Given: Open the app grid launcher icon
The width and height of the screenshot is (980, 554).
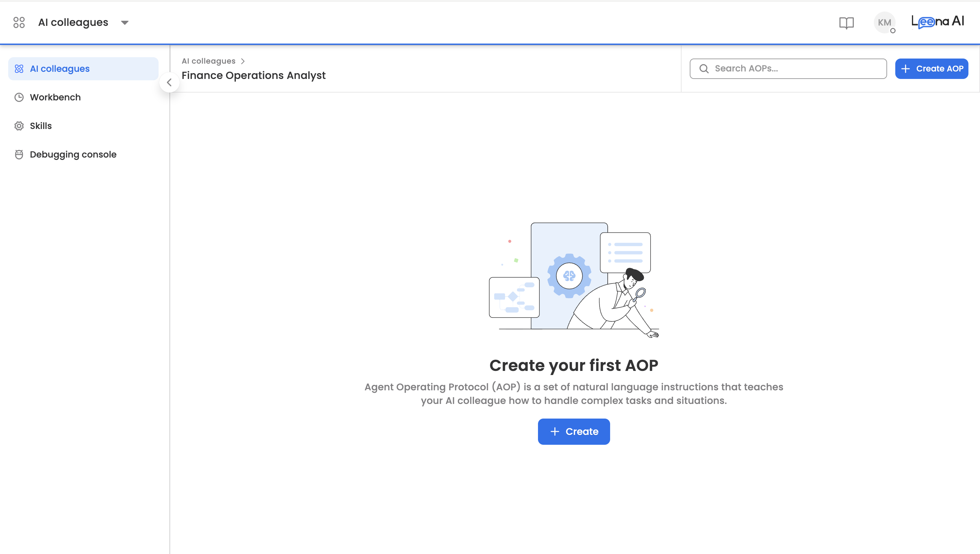Looking at the screenshot, I should [x=19, y=22].
